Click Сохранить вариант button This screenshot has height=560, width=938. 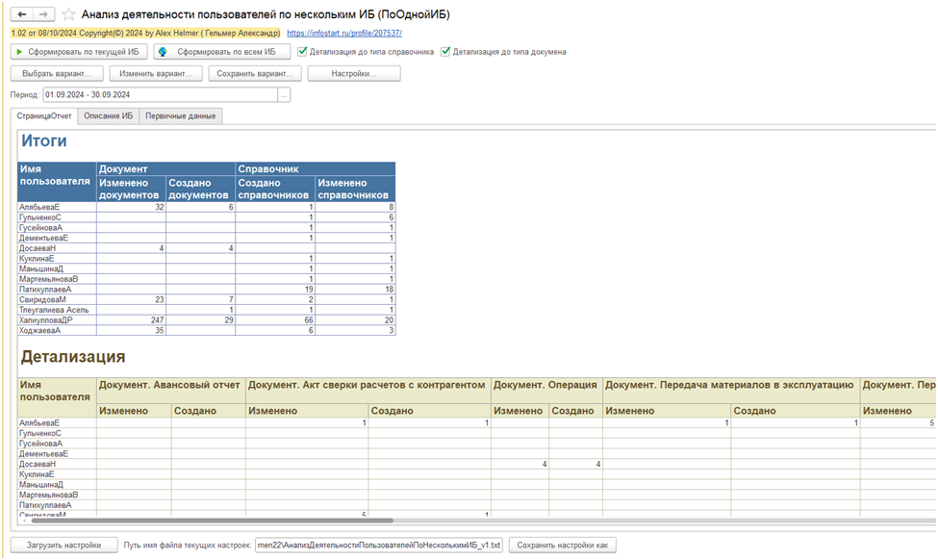coord(255,73)
